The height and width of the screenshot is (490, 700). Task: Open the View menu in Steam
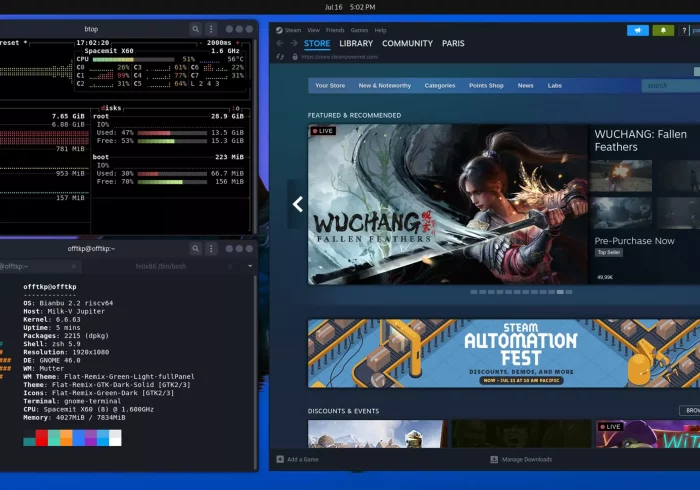pyautogui.click(x=313, y=30)
